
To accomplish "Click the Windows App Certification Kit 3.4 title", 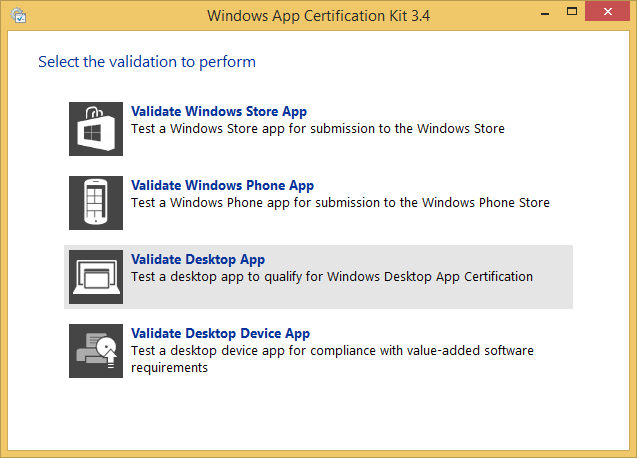I will click(x=318, y=16).
